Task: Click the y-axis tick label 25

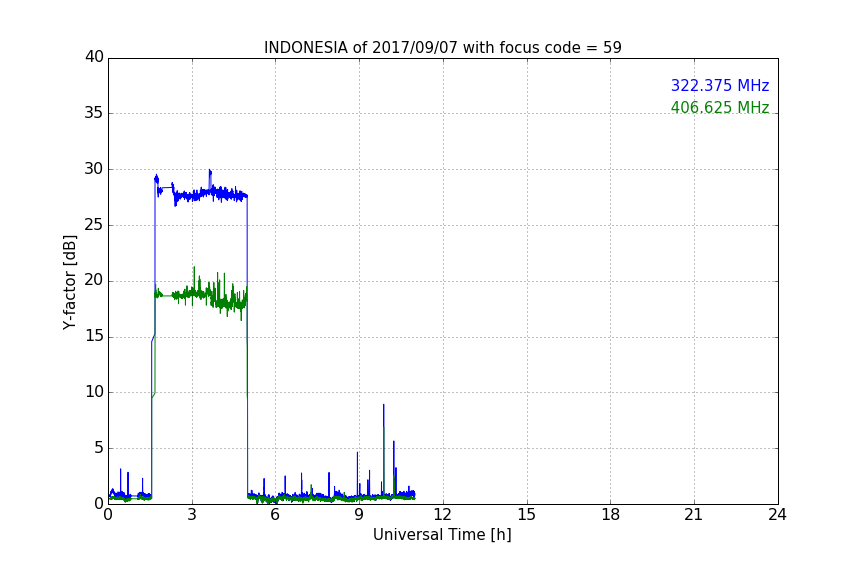Action: click(94, 224)
